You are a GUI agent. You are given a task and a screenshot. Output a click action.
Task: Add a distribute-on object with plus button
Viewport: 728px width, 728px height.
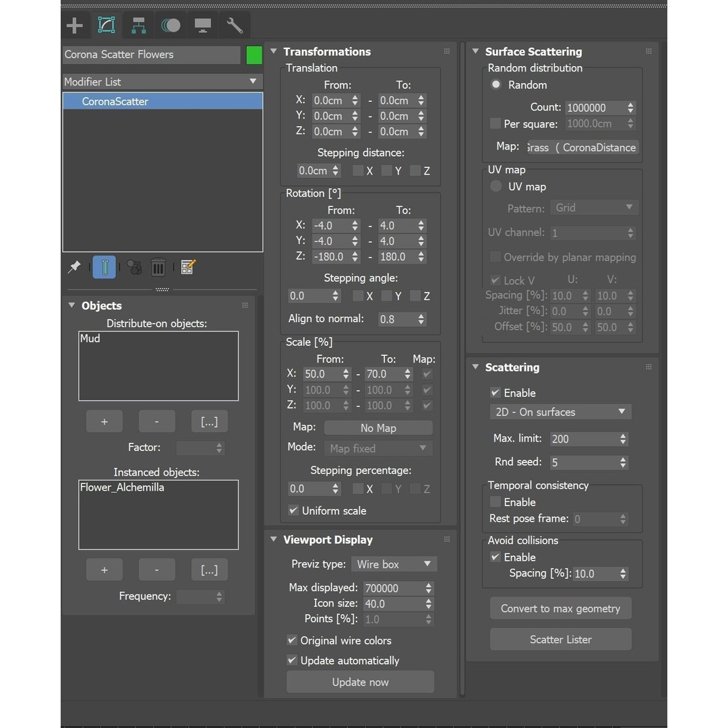[104, 421]
